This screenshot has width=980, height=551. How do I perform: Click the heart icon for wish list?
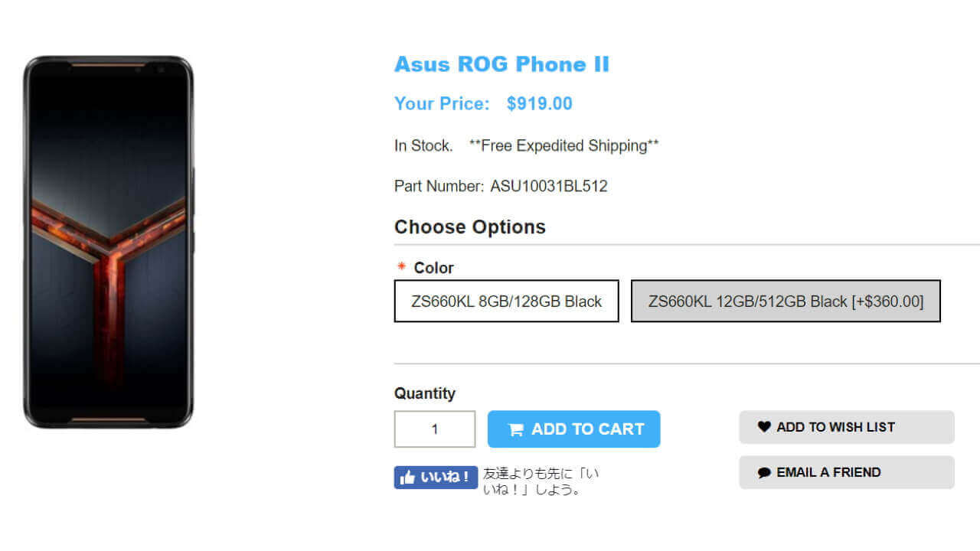[764, 427]
